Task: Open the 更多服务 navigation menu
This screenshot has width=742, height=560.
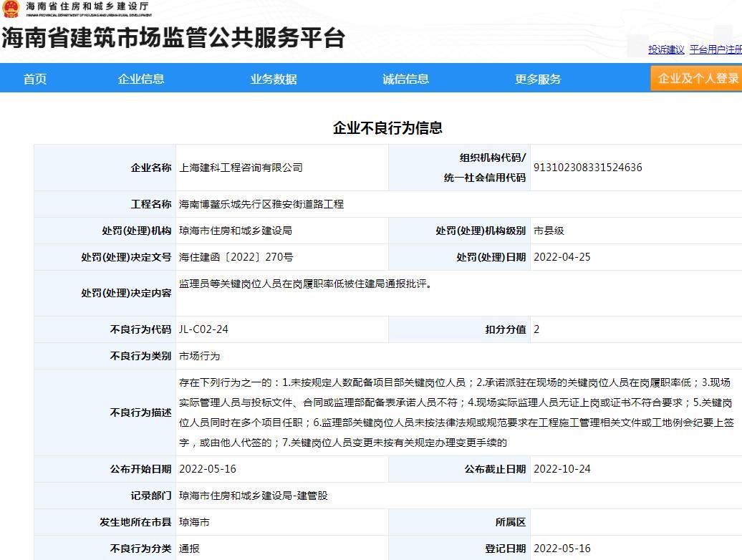Action: click(538, 79)
